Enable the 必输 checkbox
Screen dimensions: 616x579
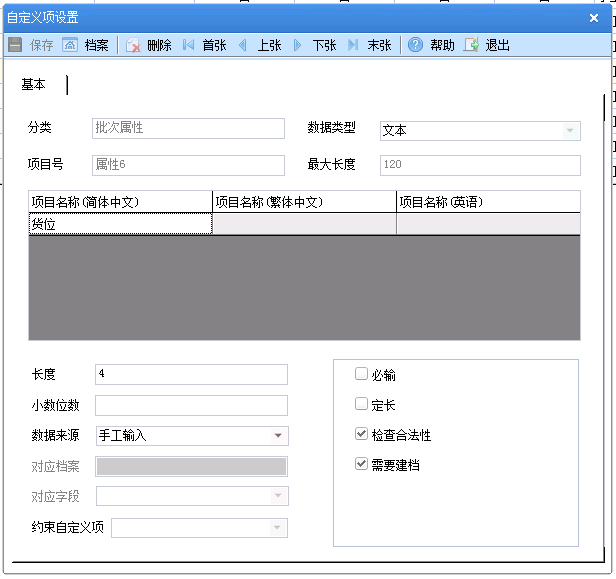click(361, 375)
